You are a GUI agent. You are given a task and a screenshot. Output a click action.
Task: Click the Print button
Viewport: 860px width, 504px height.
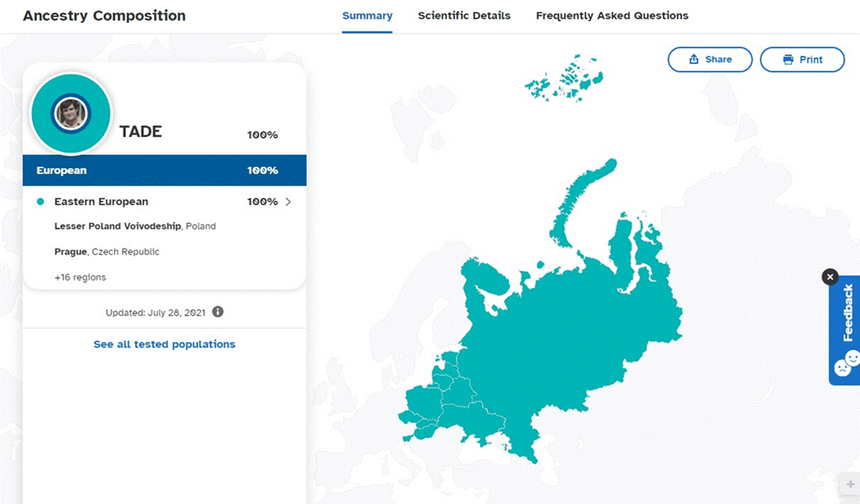pos(802,59)
